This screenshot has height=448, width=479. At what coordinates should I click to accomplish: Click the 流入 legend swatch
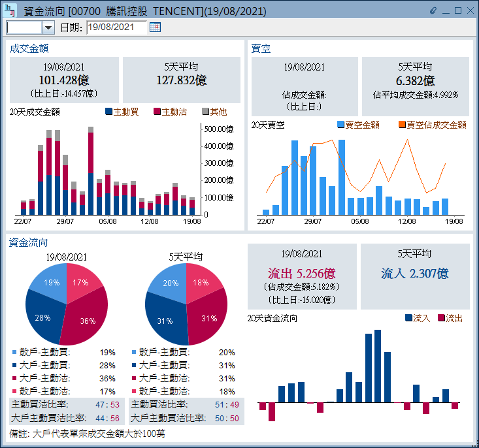[408, 318]
